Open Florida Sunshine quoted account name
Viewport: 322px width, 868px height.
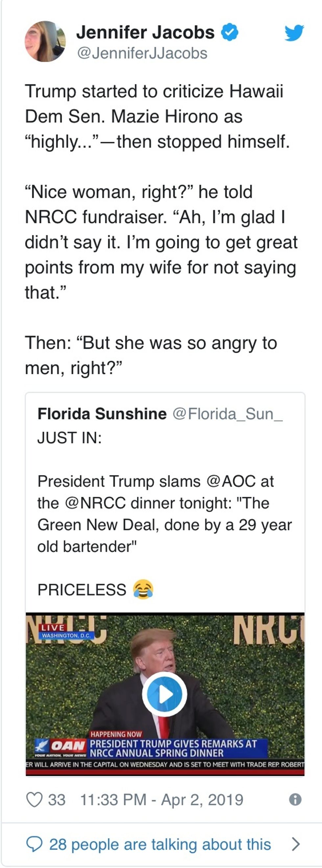point(102,414)
